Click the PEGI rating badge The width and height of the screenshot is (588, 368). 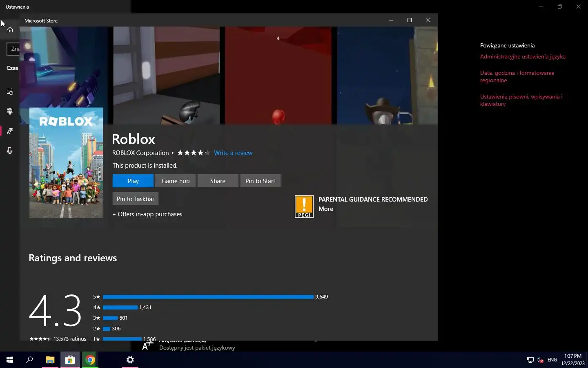coord(304,206)
